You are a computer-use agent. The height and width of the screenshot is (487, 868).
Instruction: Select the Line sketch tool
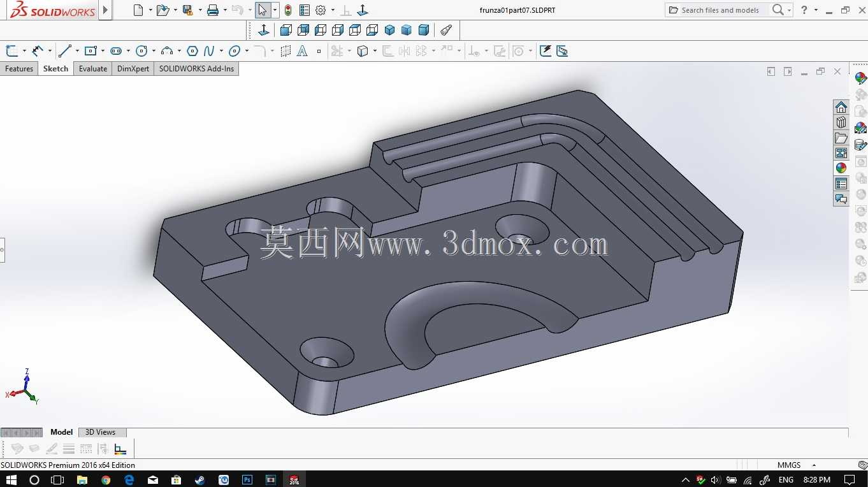(64, 51)
